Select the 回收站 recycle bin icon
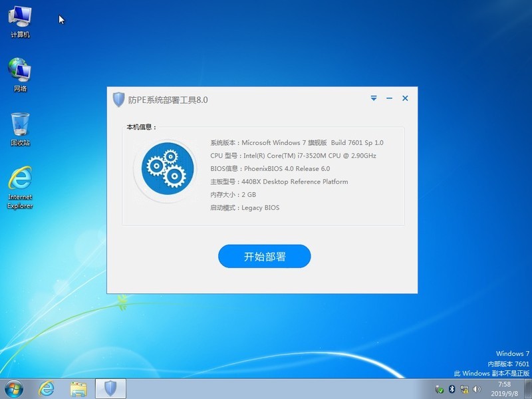Screen dimensions: 532x399 (x=20, y=129)
